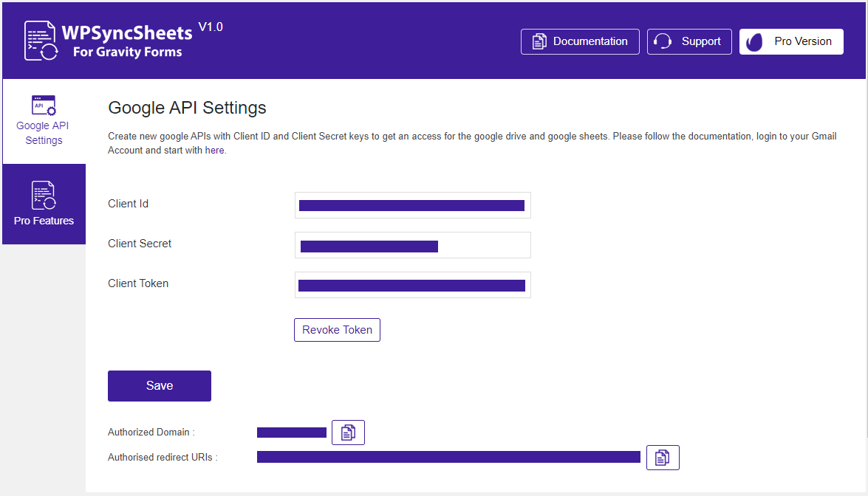
Task: Select the Google API Settings tab
Action: point(44,121)
